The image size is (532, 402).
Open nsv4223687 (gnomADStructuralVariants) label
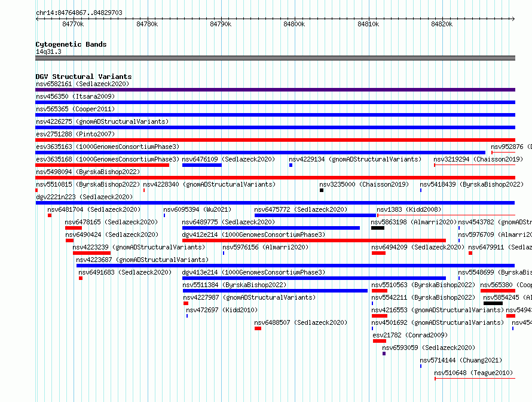(142, 260)
